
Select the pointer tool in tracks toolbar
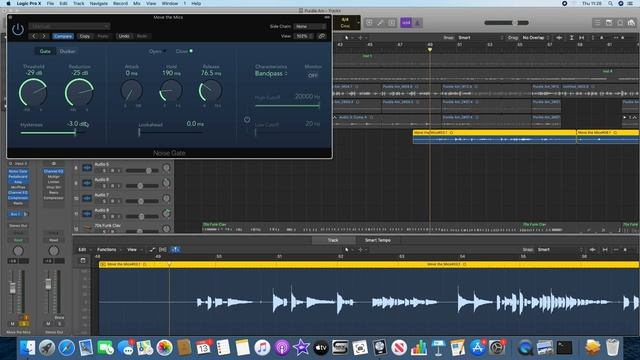347,38
